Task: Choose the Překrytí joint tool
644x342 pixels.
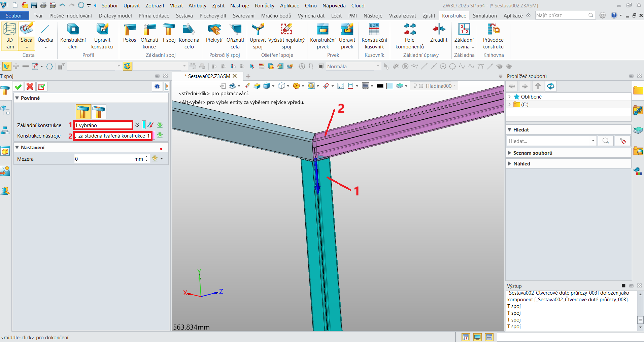Action: (x=214, y=33)
